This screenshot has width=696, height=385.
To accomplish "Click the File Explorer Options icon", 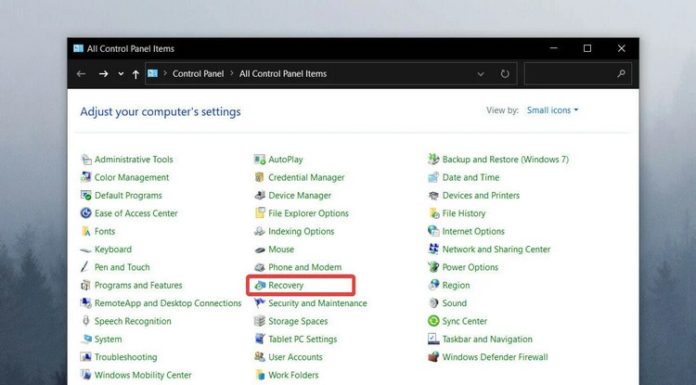I will tap(259, 213).
